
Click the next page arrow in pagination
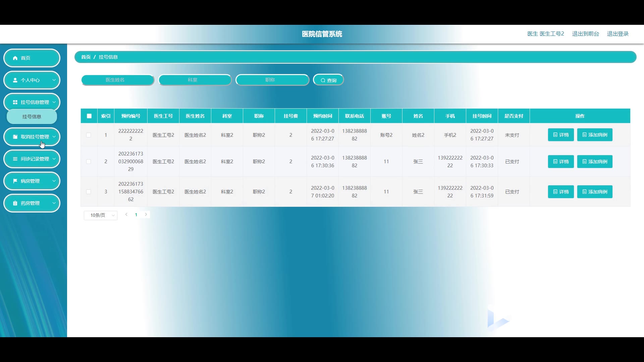(x=146, y=215)
